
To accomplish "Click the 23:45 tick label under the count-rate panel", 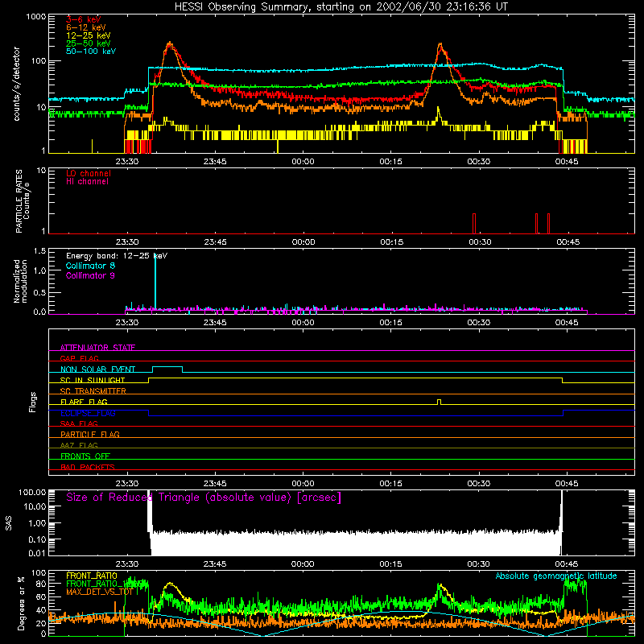I will coord(215,162).
